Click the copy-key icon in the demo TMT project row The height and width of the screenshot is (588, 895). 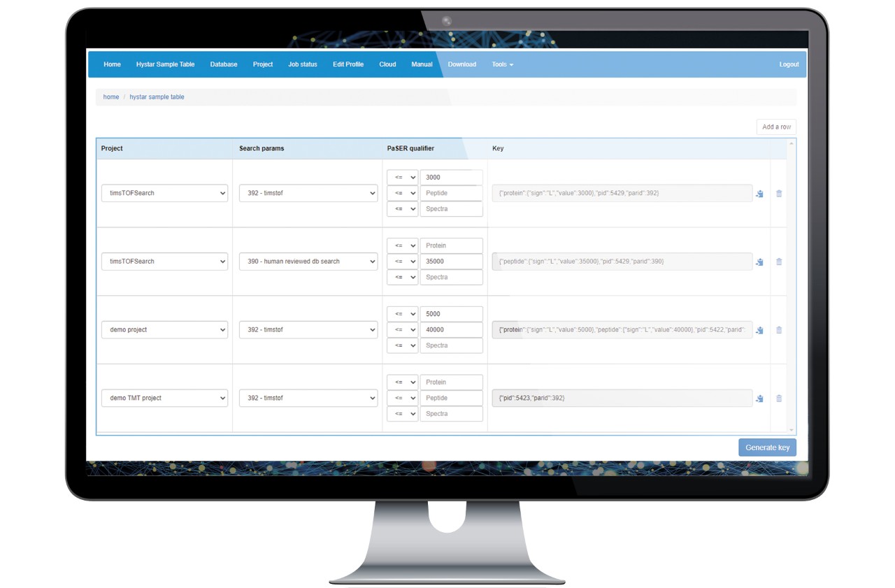pos(759,398)
